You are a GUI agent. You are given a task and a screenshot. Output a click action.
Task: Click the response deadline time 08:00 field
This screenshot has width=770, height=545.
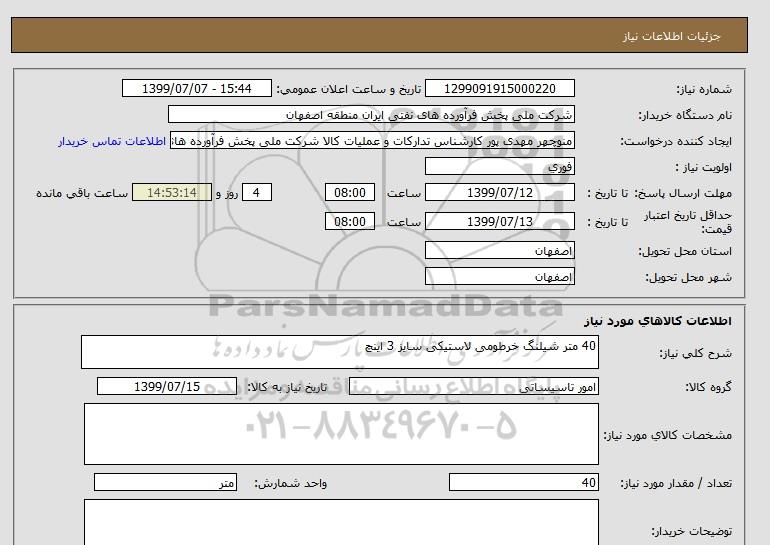350,192
